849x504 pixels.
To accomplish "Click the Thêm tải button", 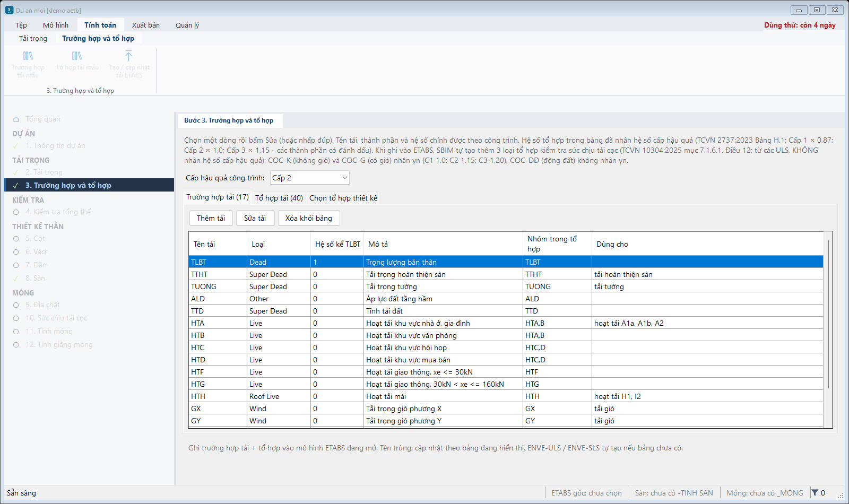I will click(x=211, y=218).
